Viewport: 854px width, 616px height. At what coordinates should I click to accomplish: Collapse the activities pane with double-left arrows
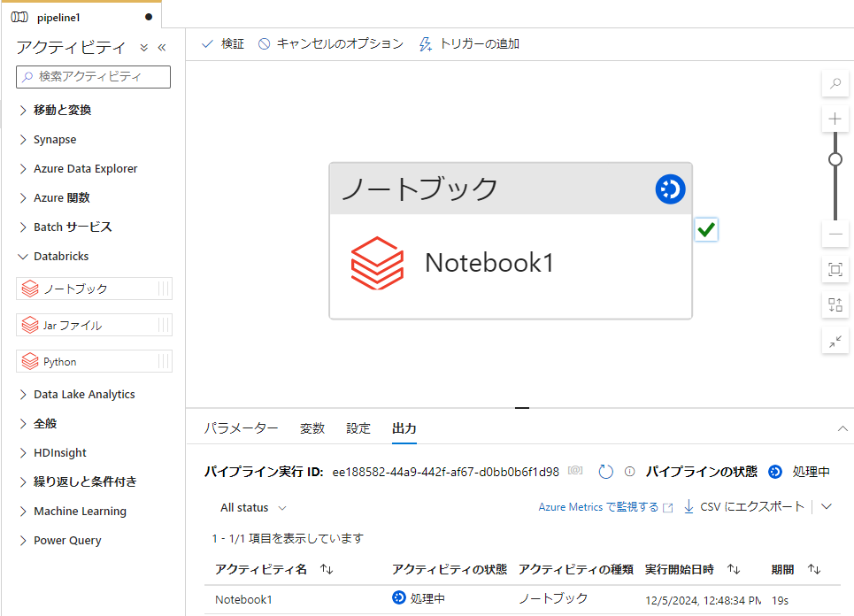[162, 48]
